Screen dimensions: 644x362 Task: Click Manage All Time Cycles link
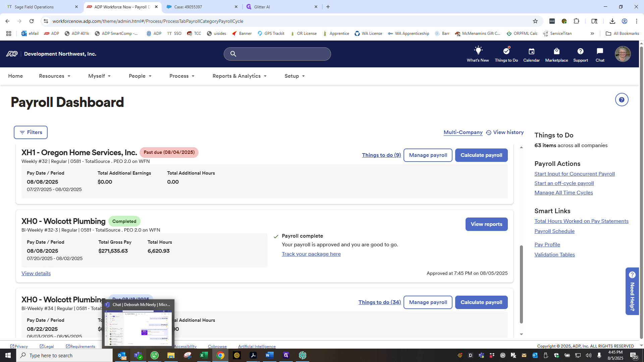[564, 193]
